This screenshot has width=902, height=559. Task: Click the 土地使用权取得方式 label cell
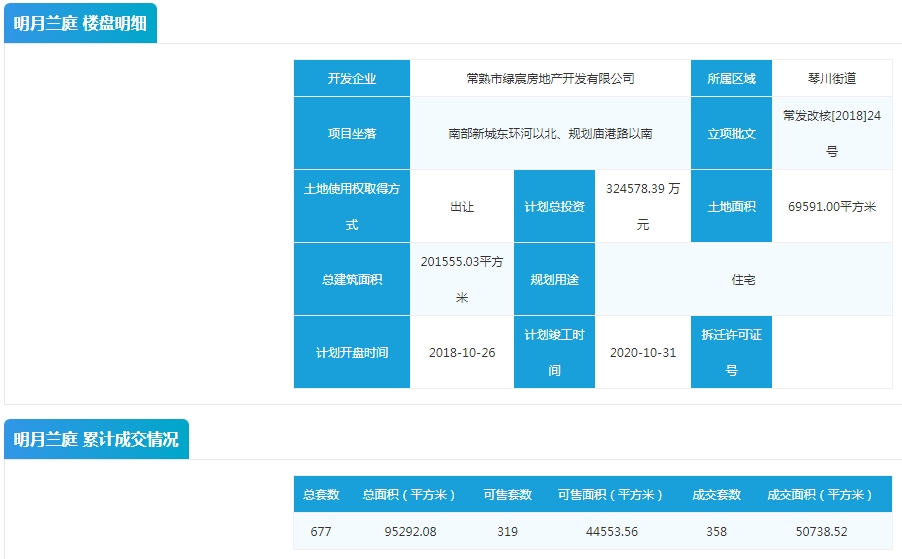click(x=352, y=206)
